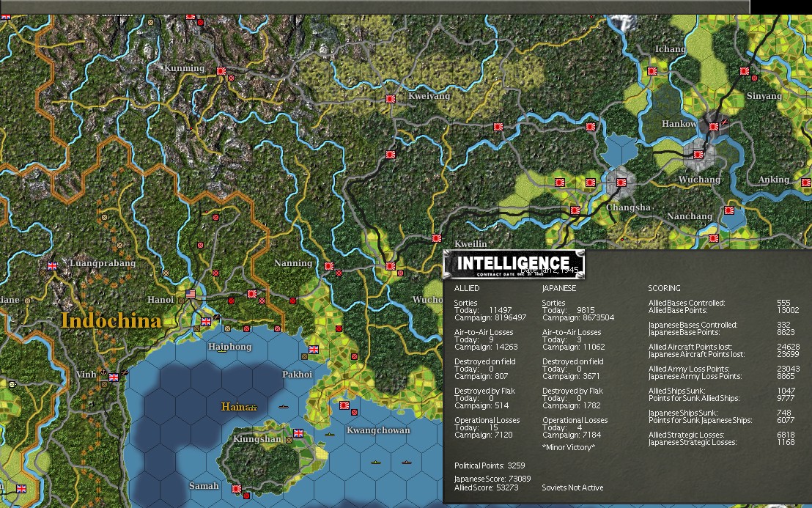812x508 pixels.
Task: Click the Political Points: 3259 line
Action: pyautogui.click(x=490, y=465)
